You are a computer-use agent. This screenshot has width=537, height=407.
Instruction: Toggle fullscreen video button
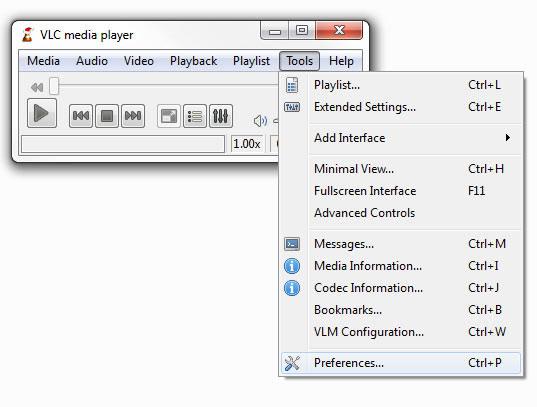click(168, 116)
